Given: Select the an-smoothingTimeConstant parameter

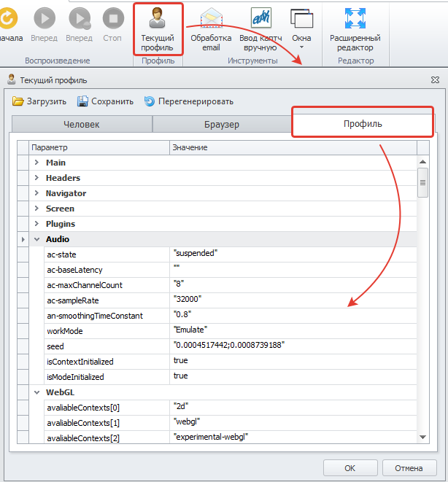Looking at the screenshot, I should (x=107, y=316).
